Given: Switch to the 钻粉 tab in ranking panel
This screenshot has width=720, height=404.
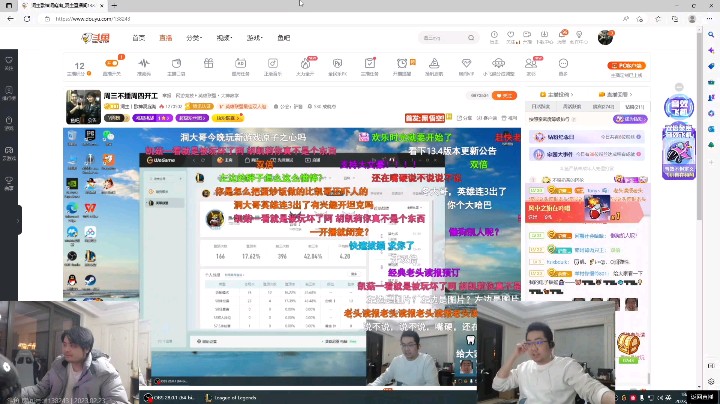Looking at the screenshot, I should pos(634,107).
